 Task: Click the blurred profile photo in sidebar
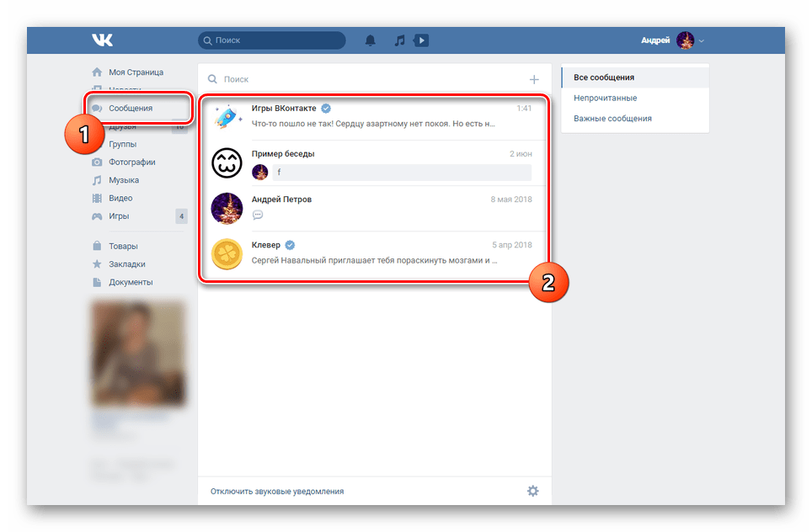point(138,353)
